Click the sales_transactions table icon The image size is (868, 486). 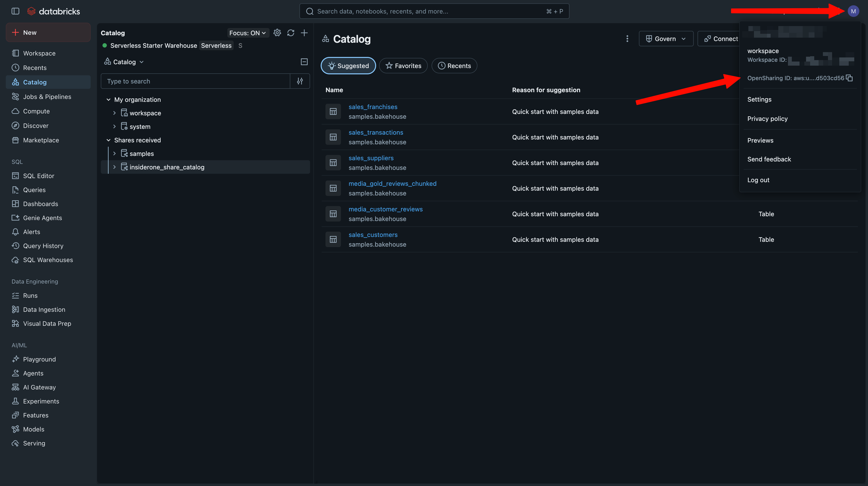(333, 137)
